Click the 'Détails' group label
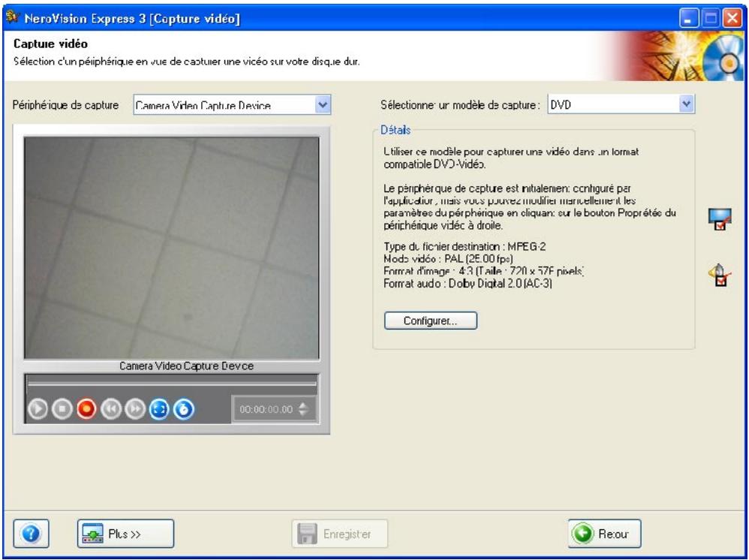 coord(396,130)
